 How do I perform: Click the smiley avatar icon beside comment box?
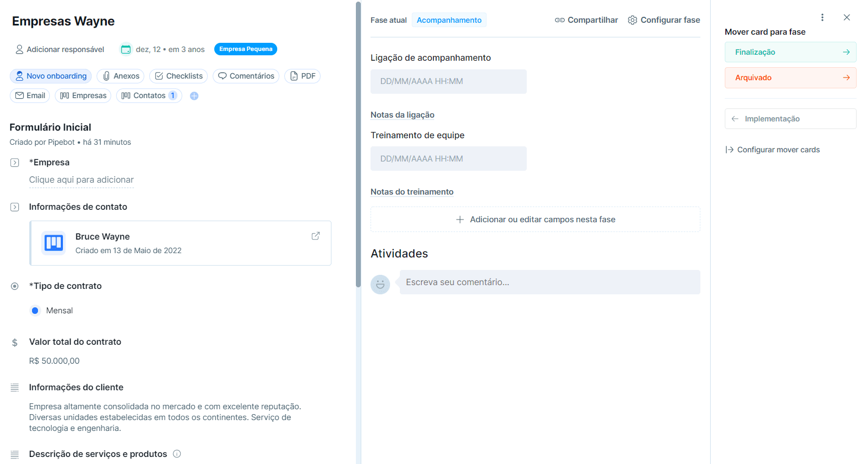coord(380,284)
